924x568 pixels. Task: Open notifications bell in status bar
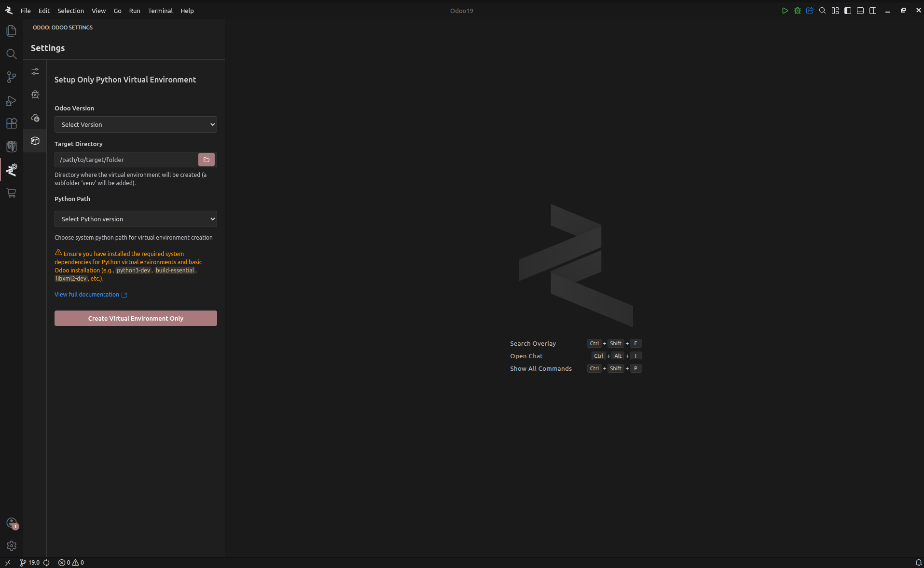pos(919,563)
